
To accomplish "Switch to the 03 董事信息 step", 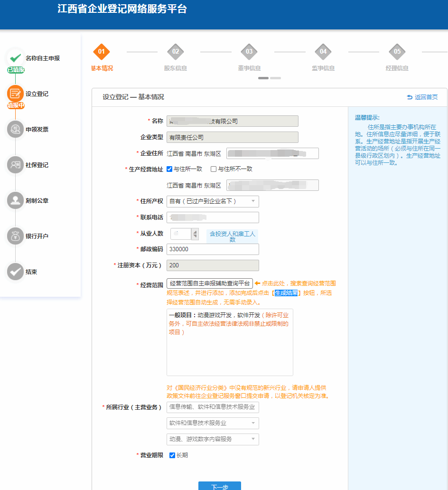I will point(249,52).
